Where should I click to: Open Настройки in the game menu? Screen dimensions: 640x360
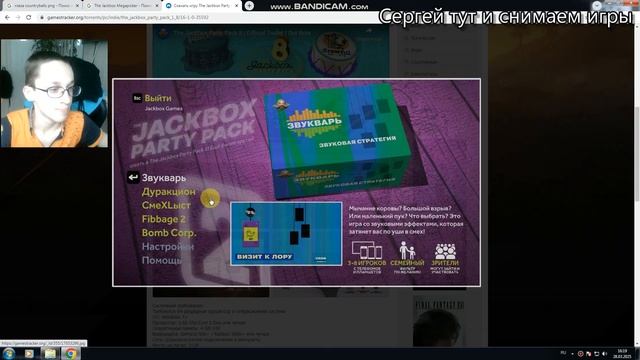coord(168,247)
